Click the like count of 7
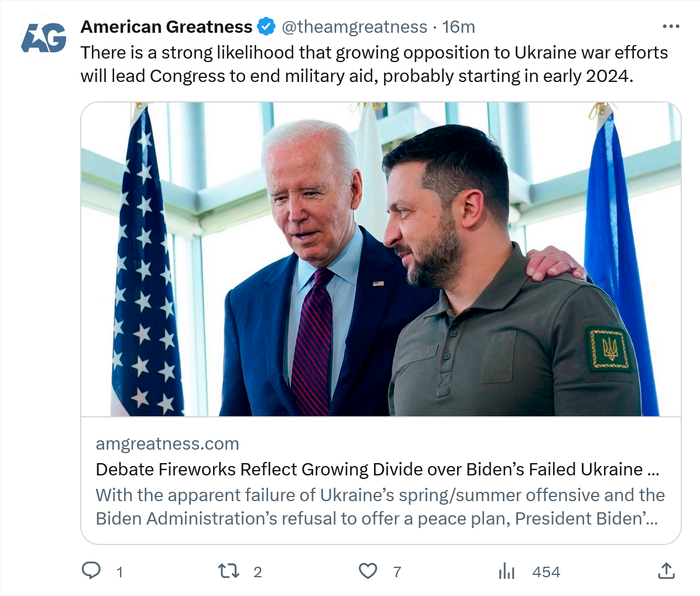 coord(397,572)
